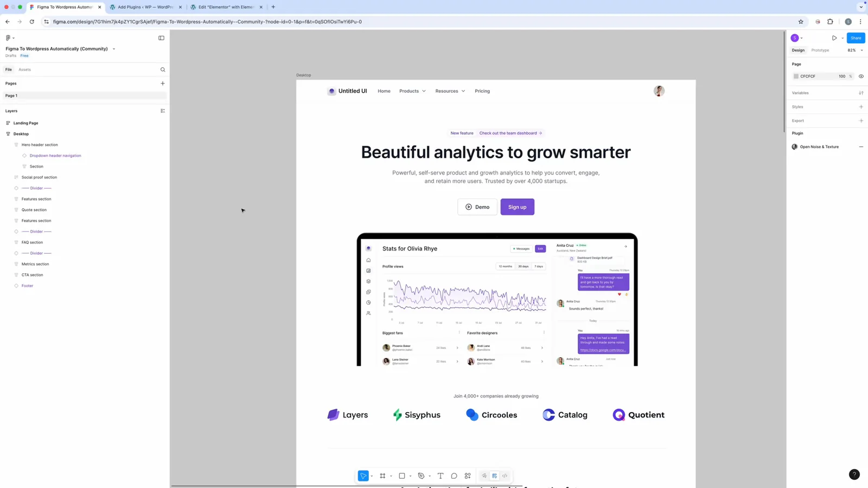This screenshot has width=868, height=488.
Task: Switch to the Design tab
Action: pos(798,50)
